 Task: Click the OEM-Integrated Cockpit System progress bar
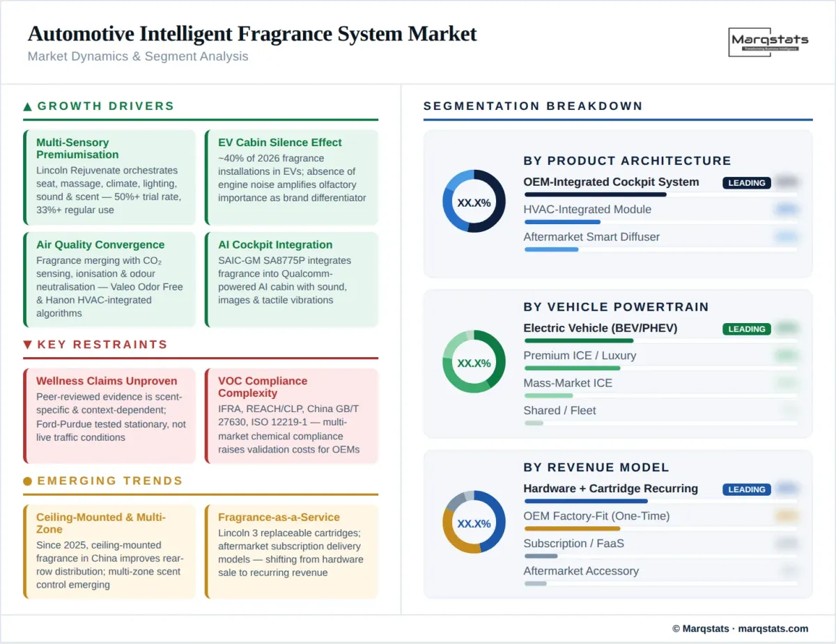click(660, 195)
